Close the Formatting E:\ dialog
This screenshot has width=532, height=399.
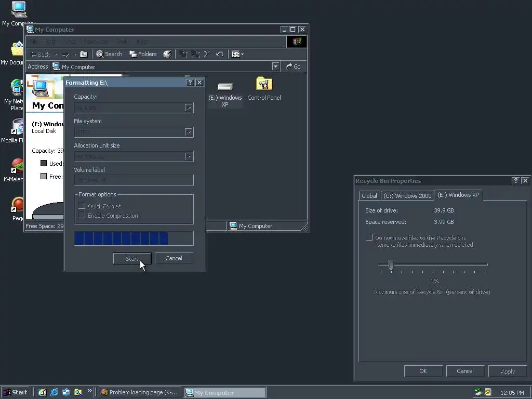[x=199, y=83]
